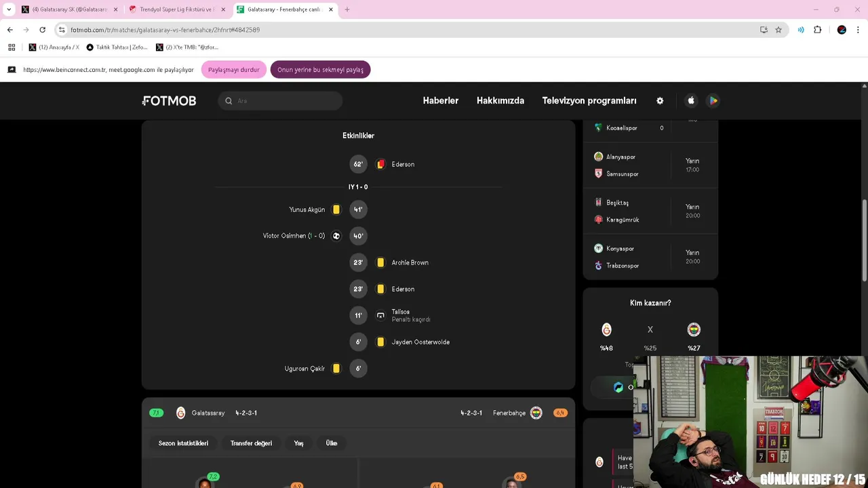The width and height of the screenshot is (868, 488).
Task: Close the Galatasaray - Fenerbahçe canlı tab
Action: tap(331, 9)
